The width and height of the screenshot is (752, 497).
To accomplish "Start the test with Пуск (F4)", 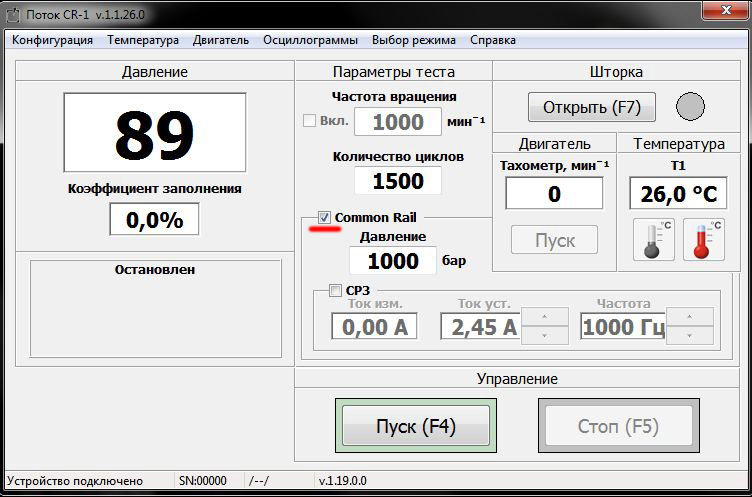I will pyautogui.click(x=416, y=426).
